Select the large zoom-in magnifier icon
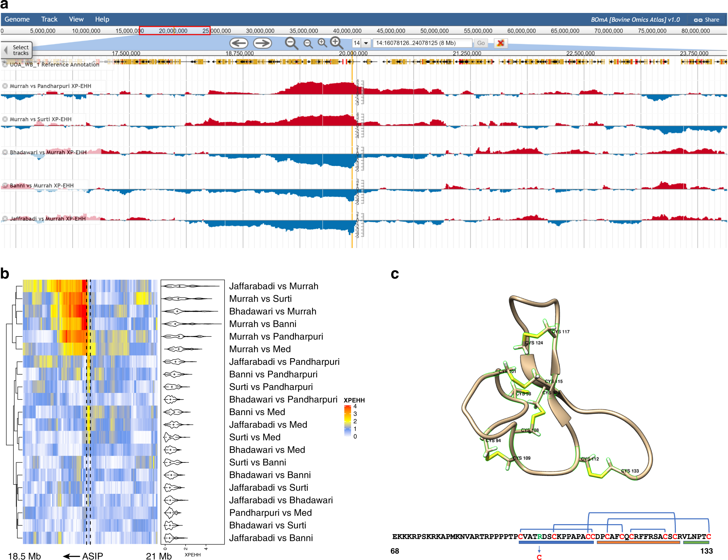The width and height of the screenshot is (728, 560). 336,43
